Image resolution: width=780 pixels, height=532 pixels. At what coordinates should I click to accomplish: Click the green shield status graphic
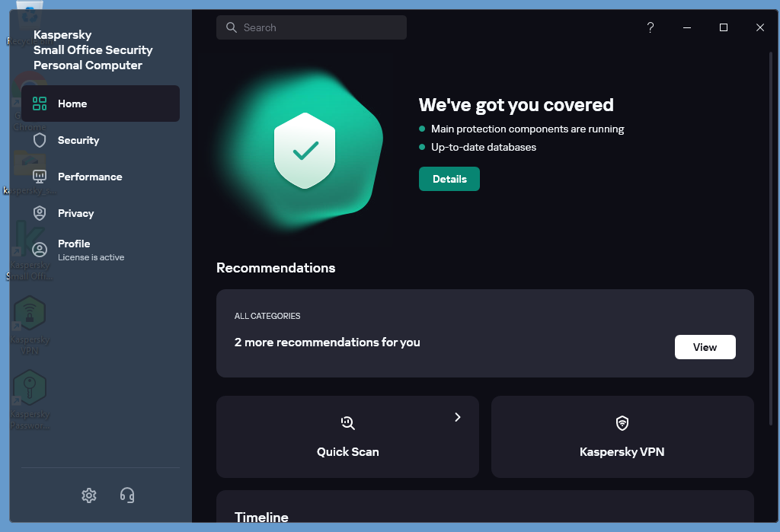pos(305,151)
